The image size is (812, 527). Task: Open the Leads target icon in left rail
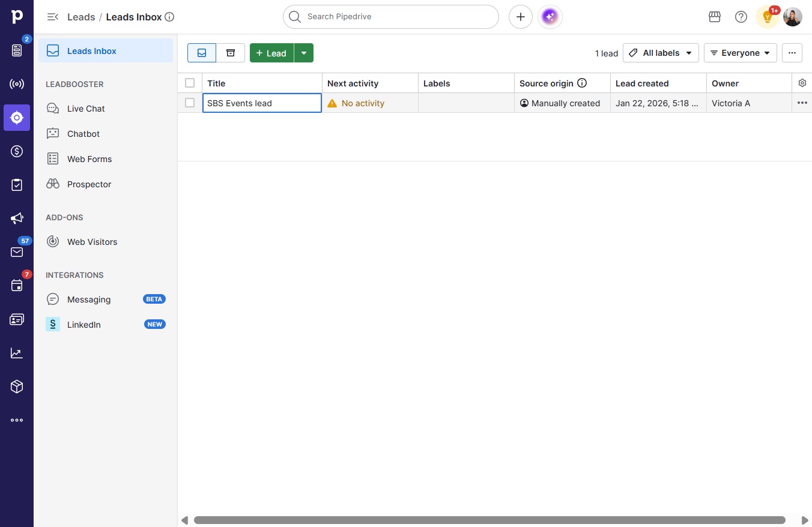coord(17,118)
